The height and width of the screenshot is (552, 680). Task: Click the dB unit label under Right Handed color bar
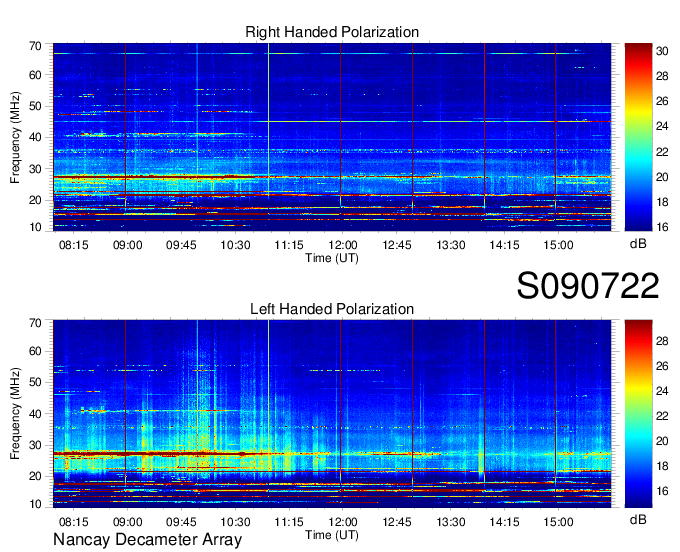coord(638,244)
